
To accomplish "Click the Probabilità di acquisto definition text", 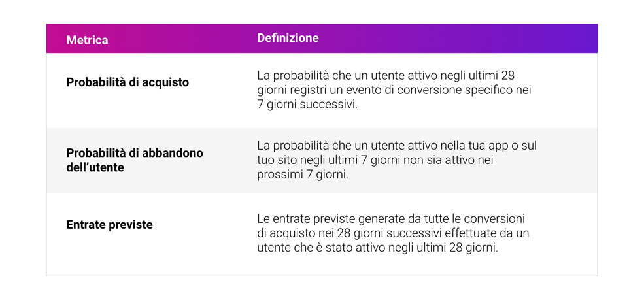I will pos(394,90).
